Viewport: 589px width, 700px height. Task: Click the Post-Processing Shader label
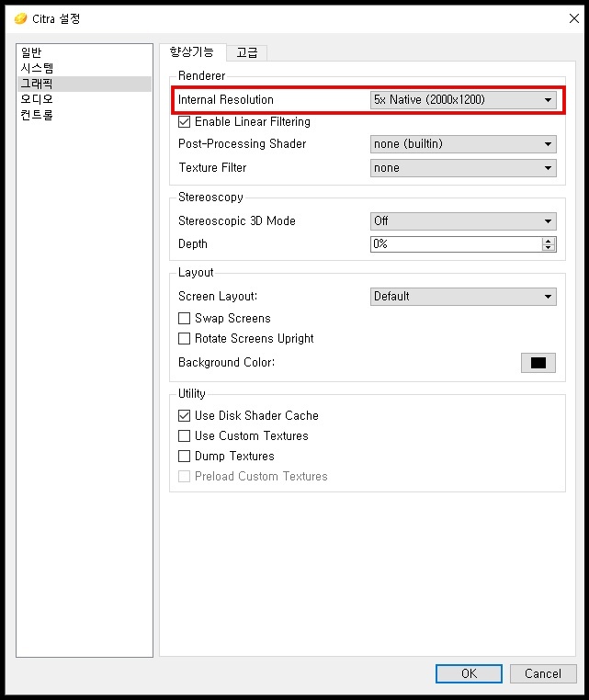242,143
